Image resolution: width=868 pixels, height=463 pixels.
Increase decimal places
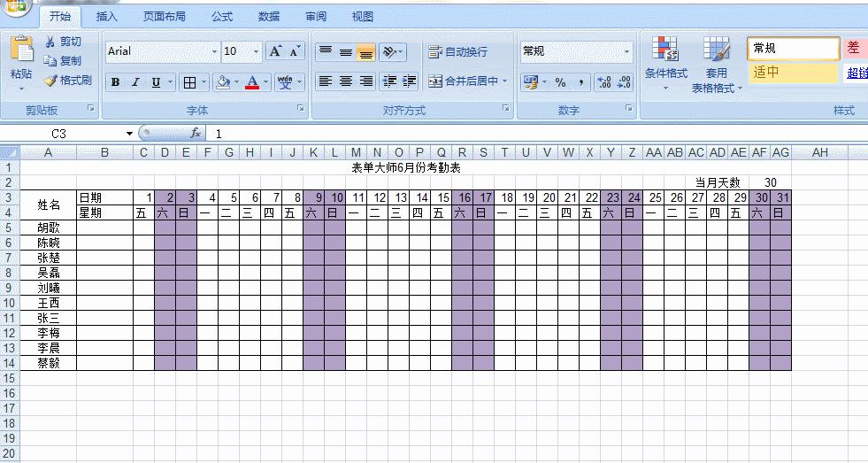604,82
